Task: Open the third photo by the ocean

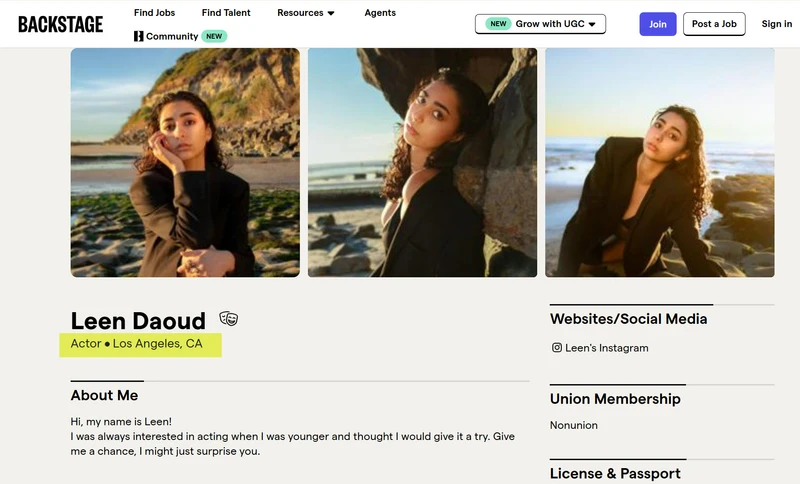Action: coord(660,163)
